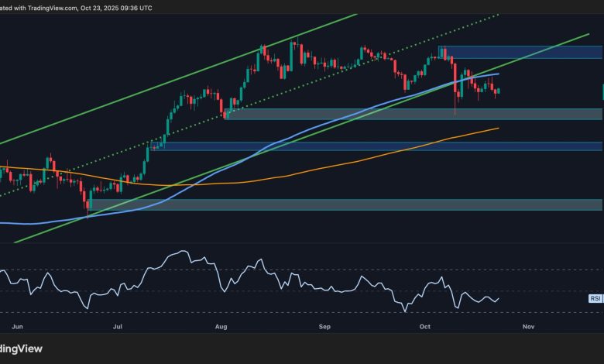The height and width of the screenshot is (364, 604).
Task: Select the Jul label on time axis
Action: click(118, 328)
